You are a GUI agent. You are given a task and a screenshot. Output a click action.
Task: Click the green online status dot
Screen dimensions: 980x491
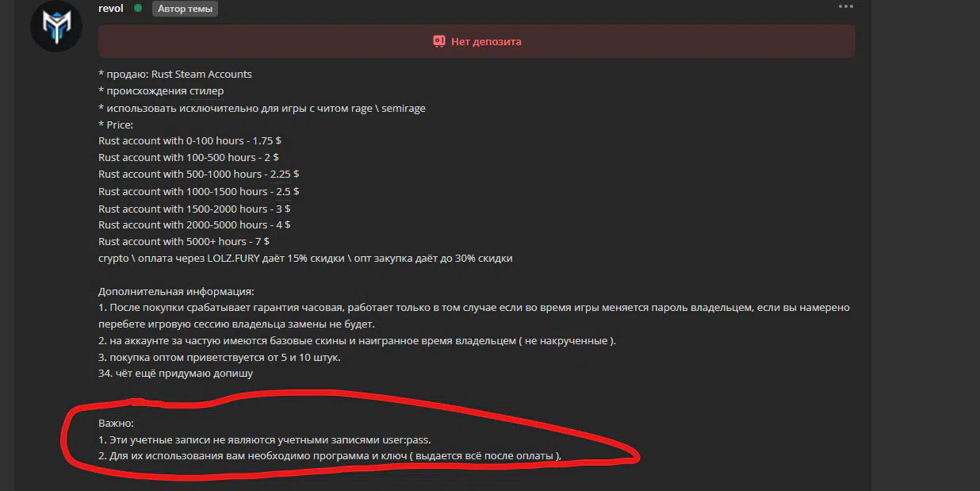138,8
